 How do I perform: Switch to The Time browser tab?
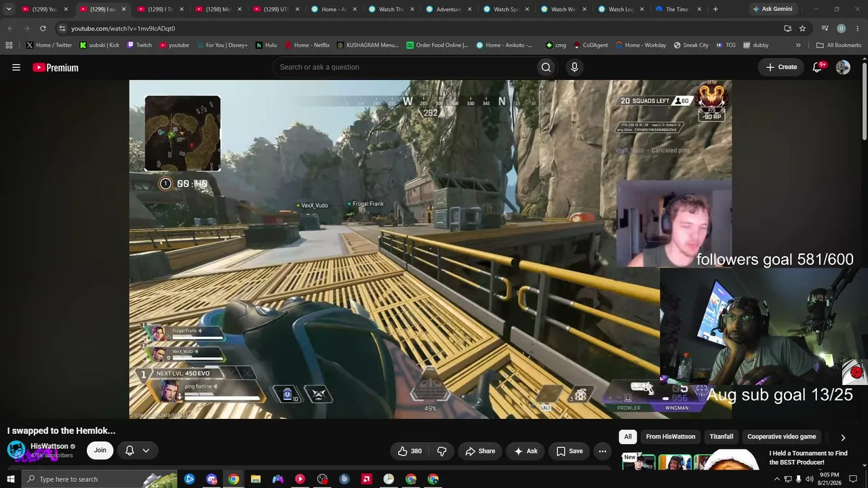pos(676,9)
